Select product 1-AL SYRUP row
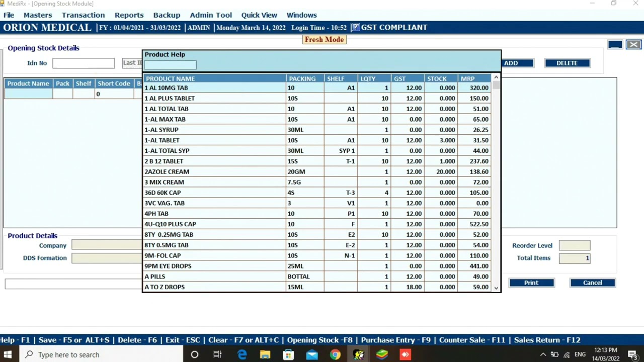 pos(317,130)
